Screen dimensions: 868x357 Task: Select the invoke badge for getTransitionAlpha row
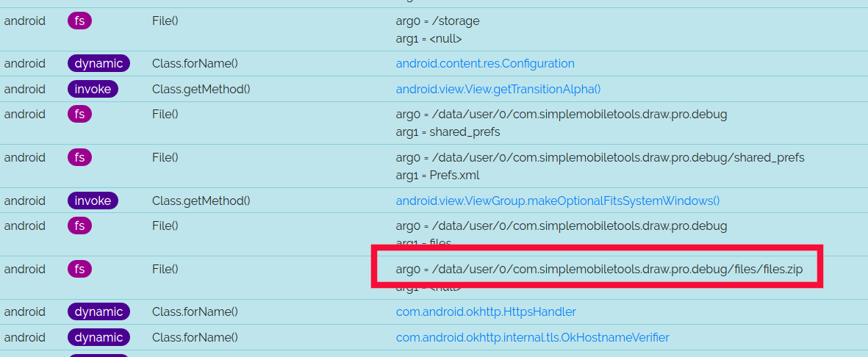[x=93, y=90]
